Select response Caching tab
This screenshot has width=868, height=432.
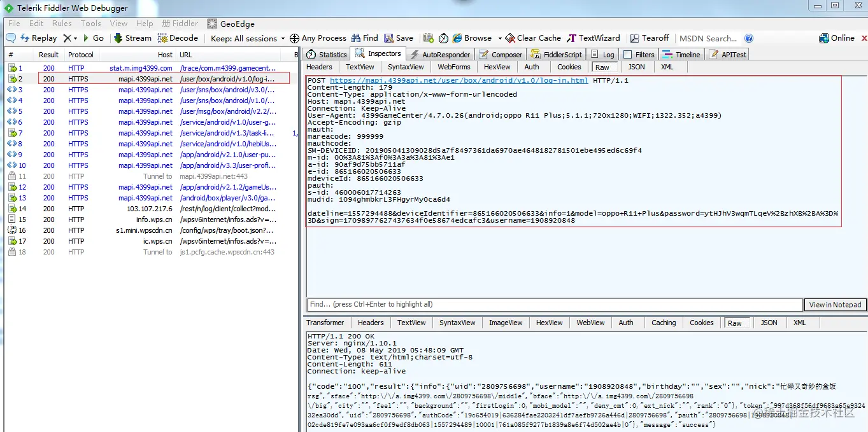[x=664, y=323]
